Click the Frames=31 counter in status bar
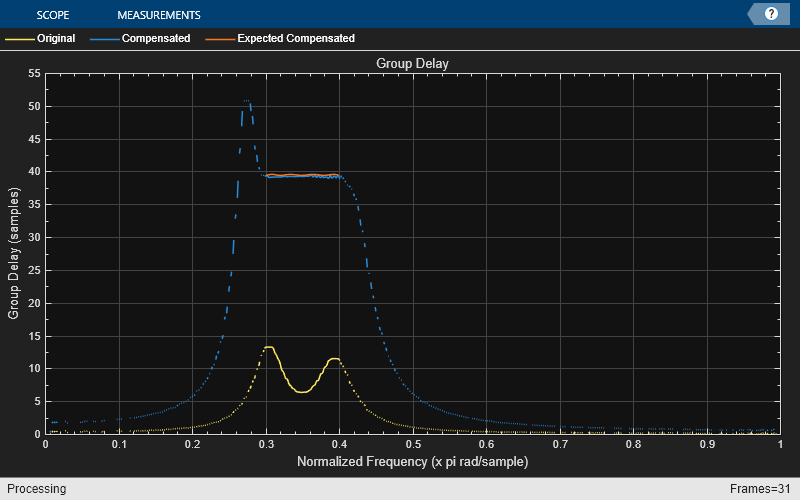 762,489
